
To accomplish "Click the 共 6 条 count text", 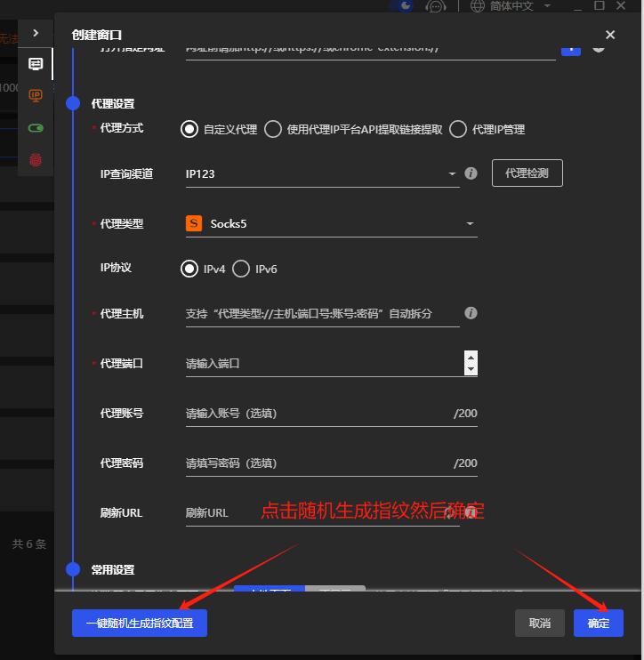I will pyautogui.click(x=29, y=543).
